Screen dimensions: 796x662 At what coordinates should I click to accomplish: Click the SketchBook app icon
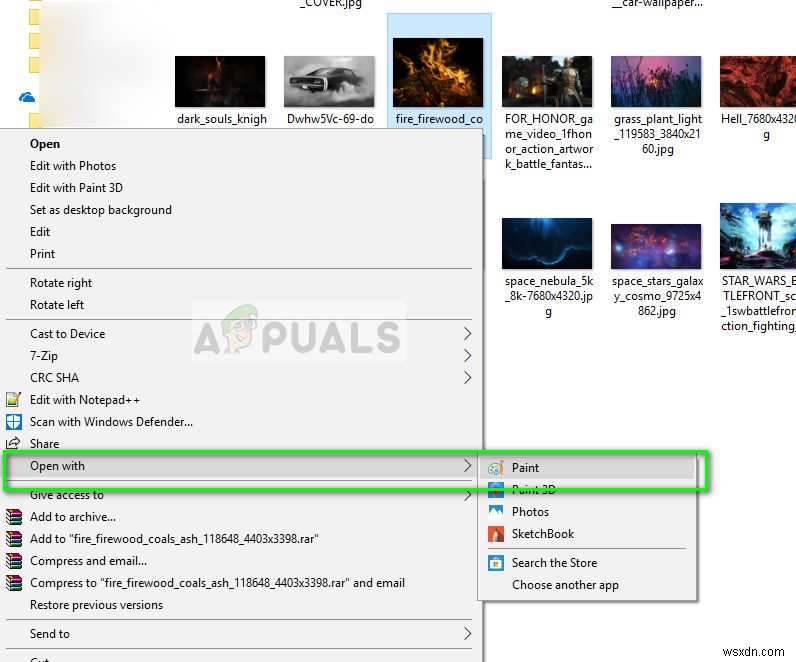coord(495,534)
